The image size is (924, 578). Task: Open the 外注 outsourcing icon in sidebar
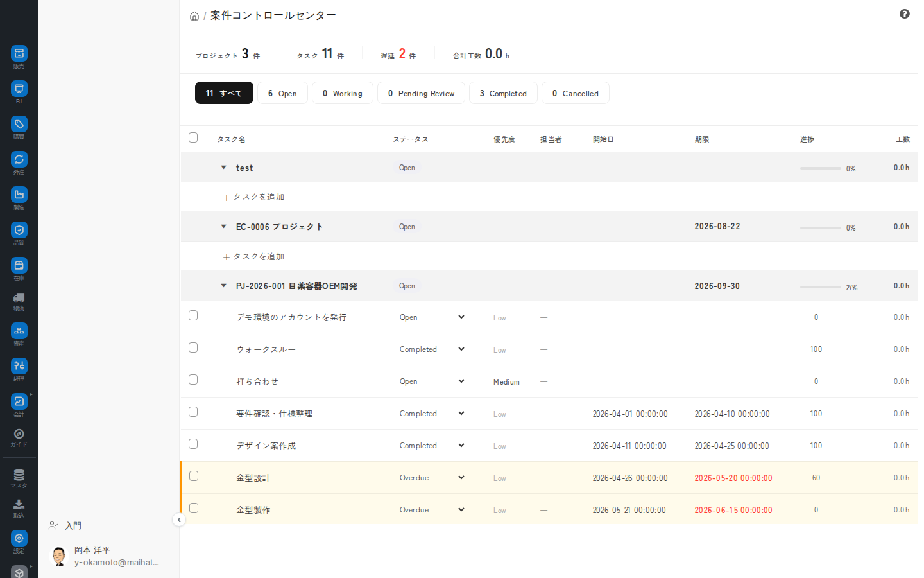19,159
